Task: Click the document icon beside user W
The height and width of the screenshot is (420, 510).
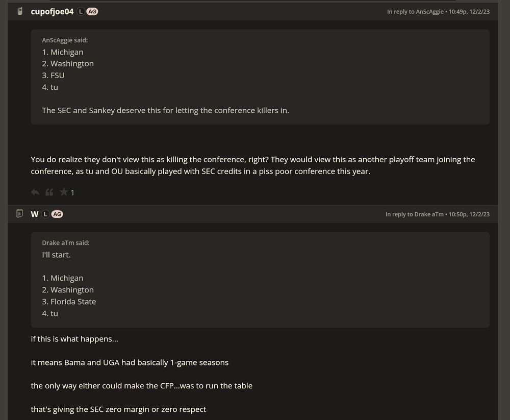Action: click(20, 214)
